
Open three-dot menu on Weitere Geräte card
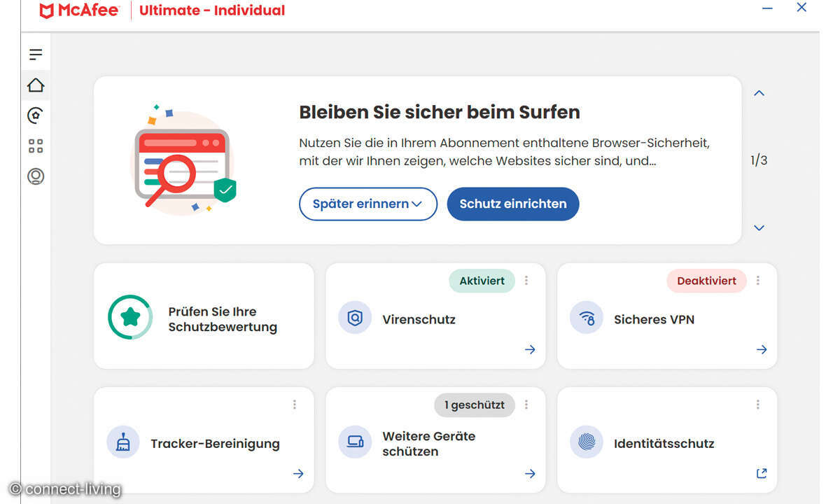point(526,405)
